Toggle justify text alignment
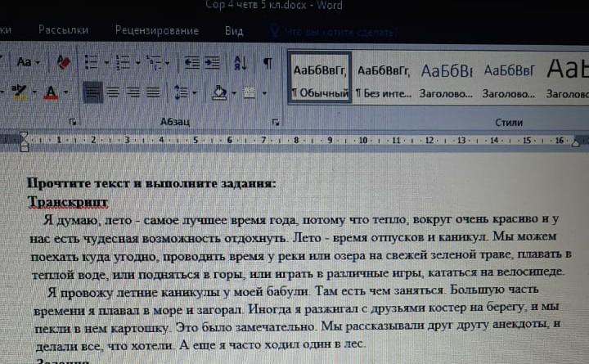 click(x=153, y=92)
